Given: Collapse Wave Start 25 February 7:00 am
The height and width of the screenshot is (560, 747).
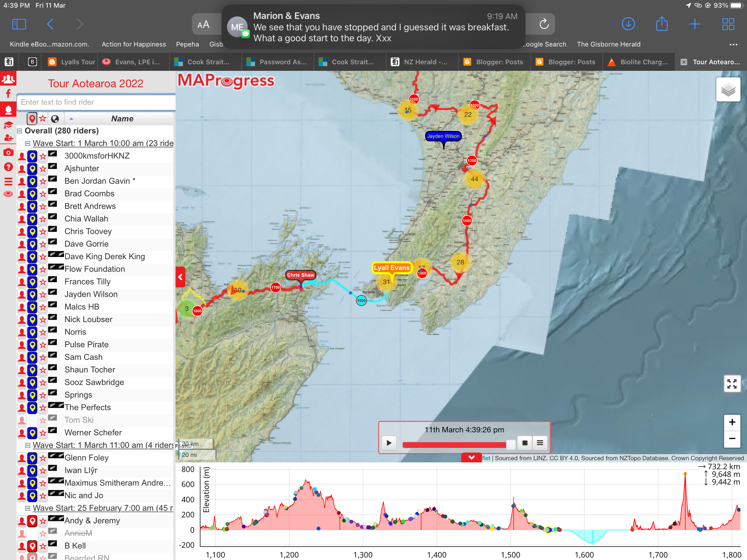Looking at the screenshot, I should click(x=28, y=508).
